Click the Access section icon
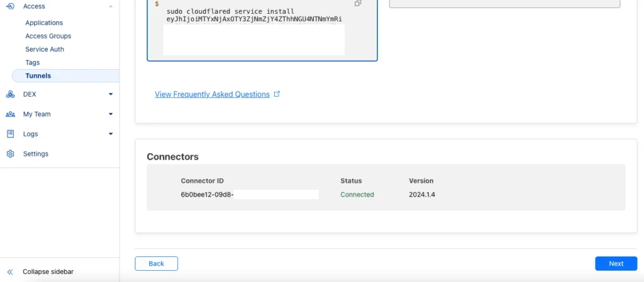Screen dimensions: 644x282 [10, 6]
